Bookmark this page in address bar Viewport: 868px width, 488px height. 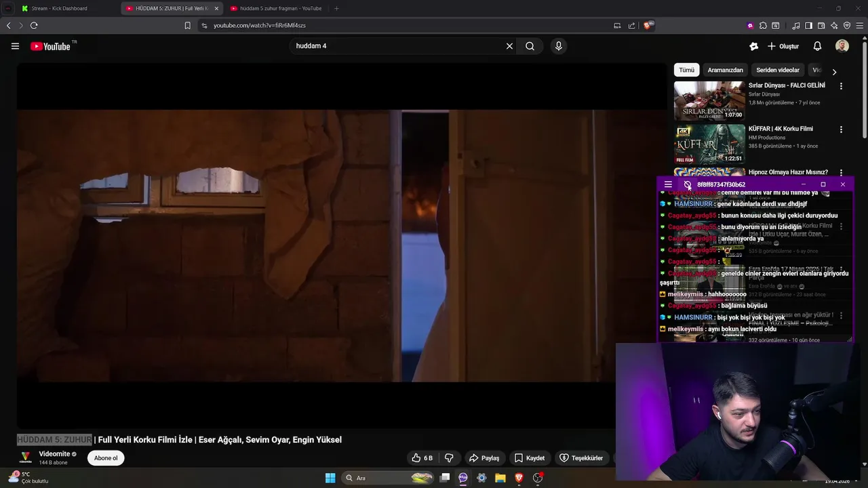[x=188, y=26]
